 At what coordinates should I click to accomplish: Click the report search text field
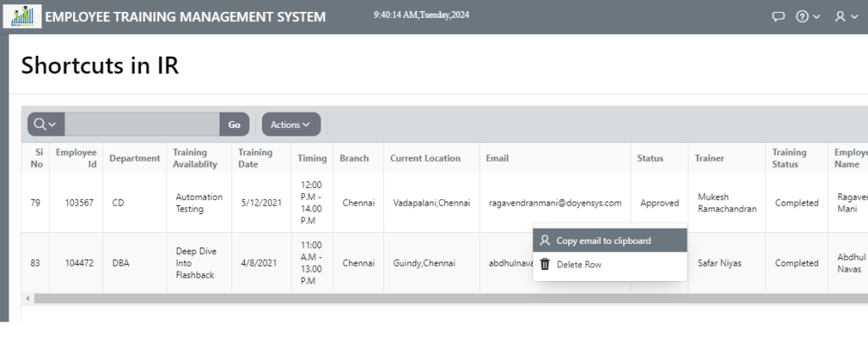click(x=142, y=124)
